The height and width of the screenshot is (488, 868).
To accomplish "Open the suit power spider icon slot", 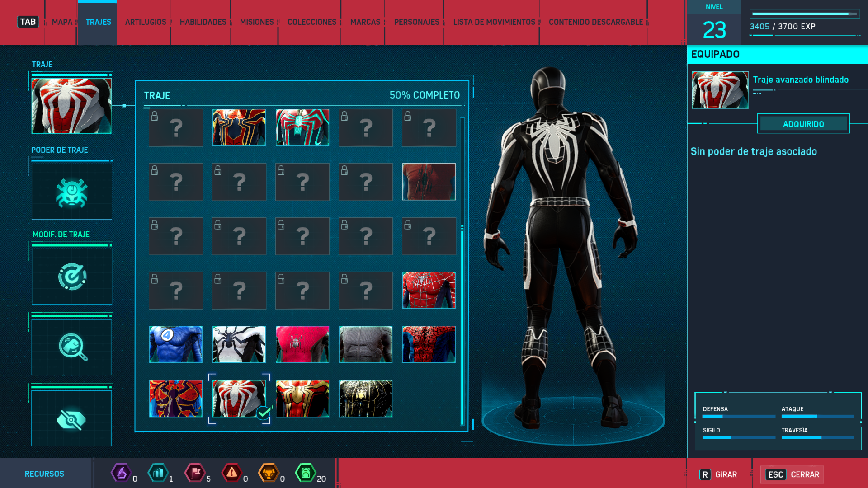I will 72,192.
